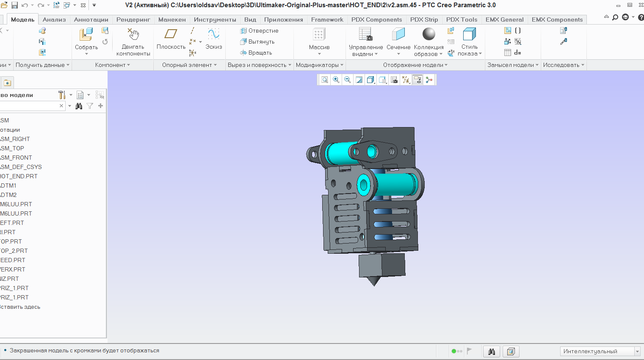
Task: Toggle annotation display in graphics toolbar
Action: 417,80
